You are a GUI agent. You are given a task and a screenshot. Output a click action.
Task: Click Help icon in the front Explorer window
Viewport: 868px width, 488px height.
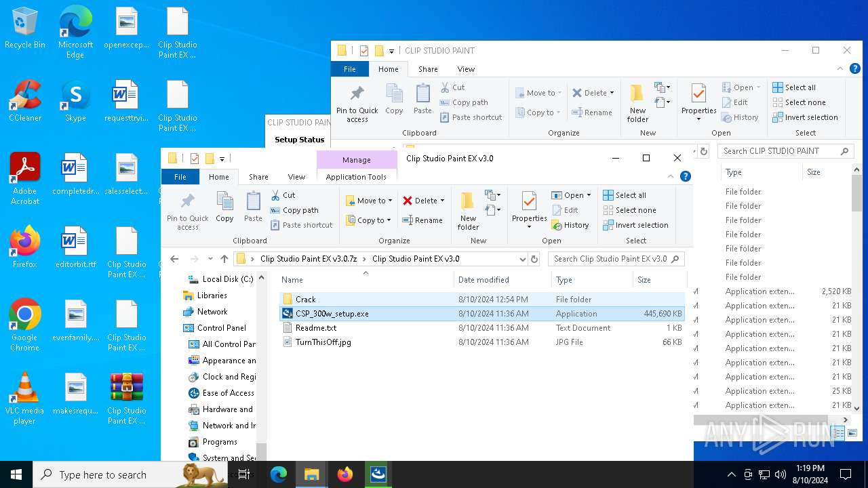686,176
